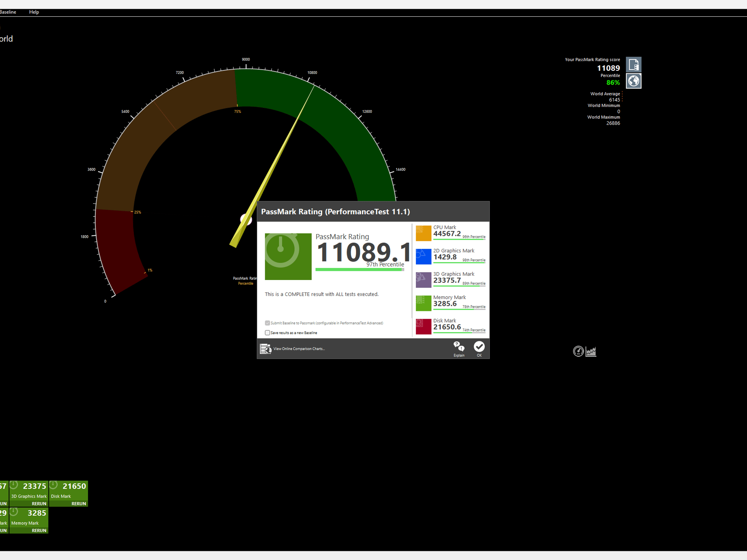Rerun the Disk Mark test
This screenshot has height=560, width=747.
(x=79, y=503)
